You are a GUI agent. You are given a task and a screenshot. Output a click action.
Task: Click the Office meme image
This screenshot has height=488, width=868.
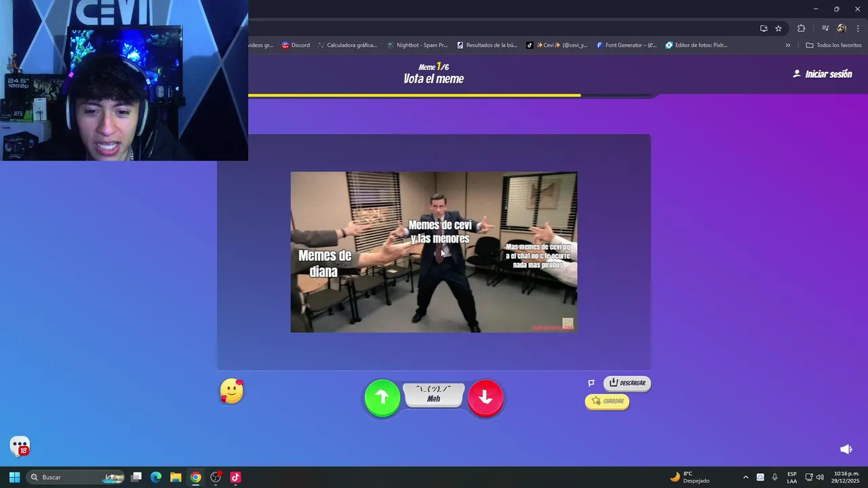point(434,252)
